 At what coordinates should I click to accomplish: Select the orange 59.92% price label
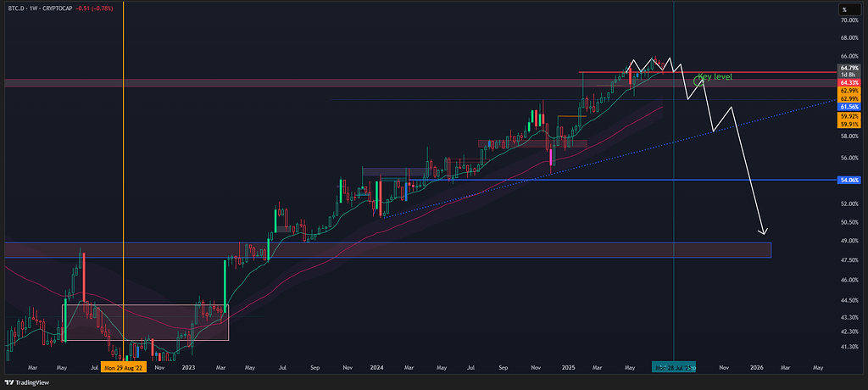coord(849,116)
